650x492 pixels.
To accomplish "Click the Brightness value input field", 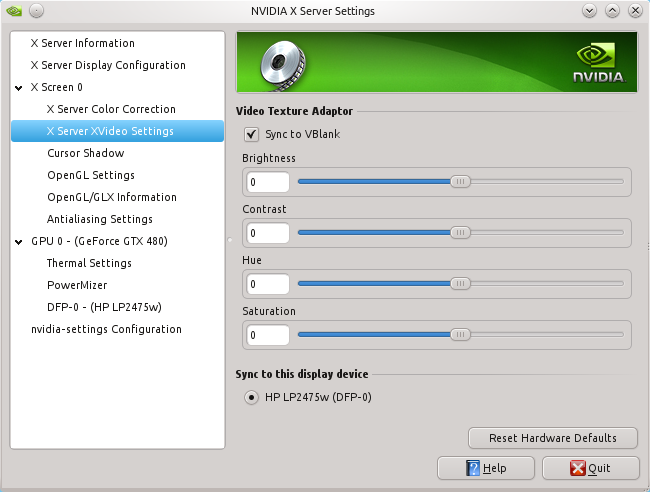I will click(268, 182).
